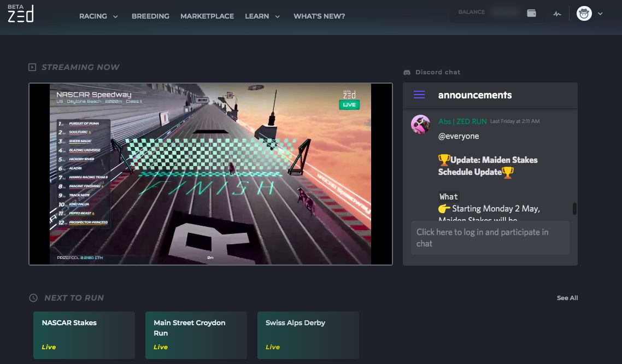Open the Marketplace page

point(207,16)
